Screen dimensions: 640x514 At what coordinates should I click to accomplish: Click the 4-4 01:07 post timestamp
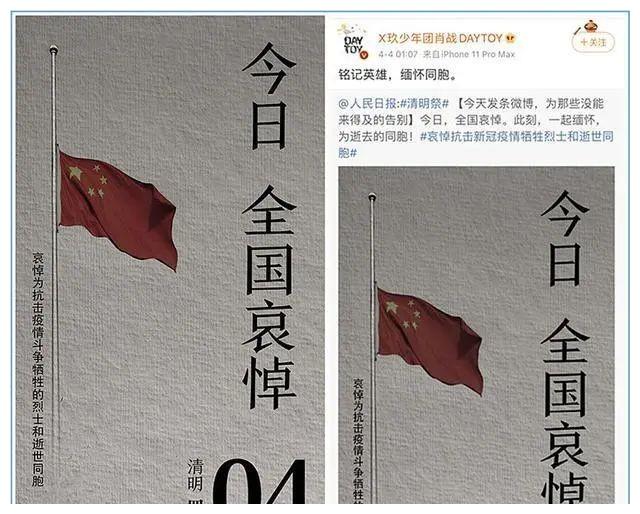point(398,54)
